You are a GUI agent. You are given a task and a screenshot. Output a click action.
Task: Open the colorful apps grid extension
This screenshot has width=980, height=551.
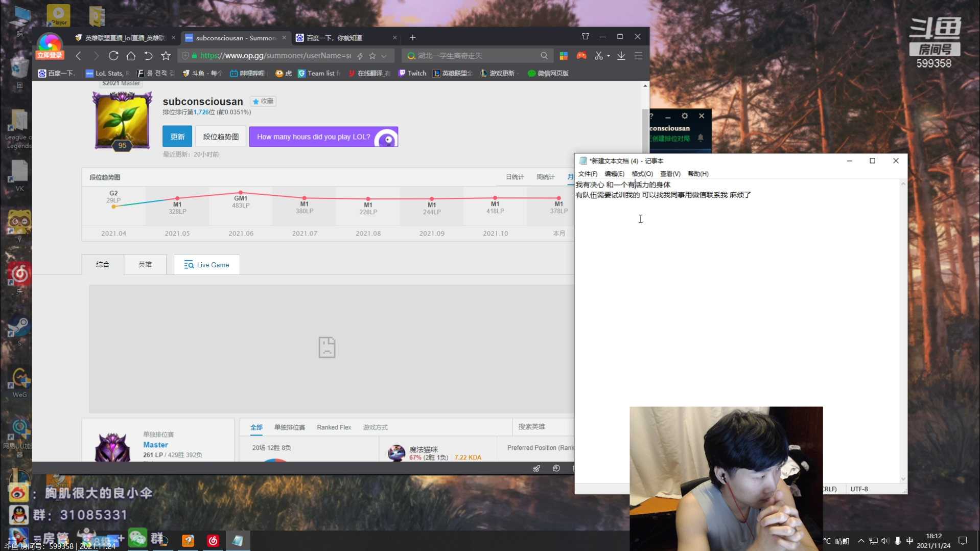pyautogui.click(x=564, y=56)
